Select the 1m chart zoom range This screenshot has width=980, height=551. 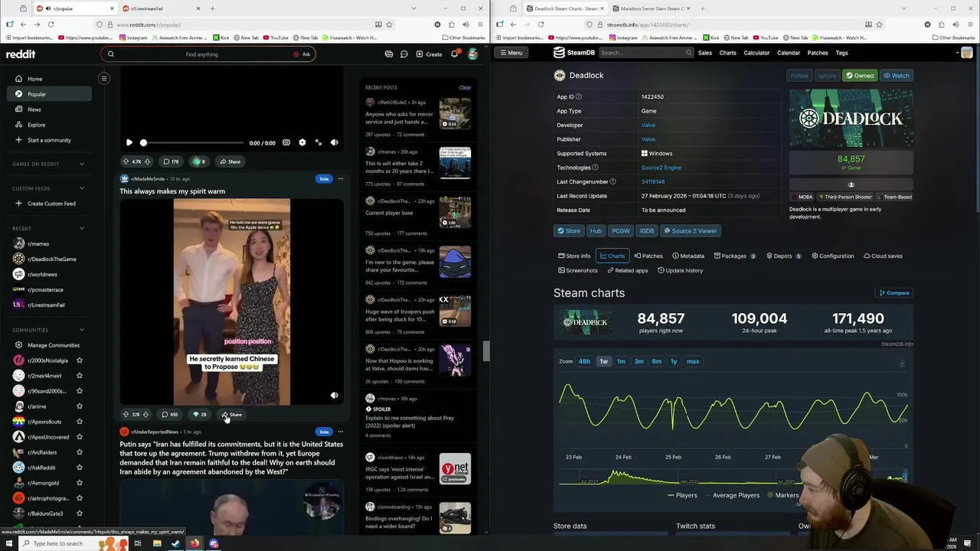[621, 361]
